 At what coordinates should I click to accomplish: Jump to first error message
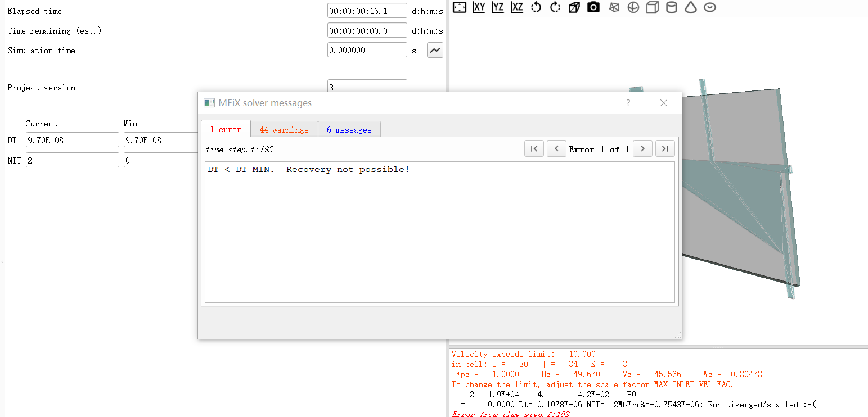coord(534,149)
